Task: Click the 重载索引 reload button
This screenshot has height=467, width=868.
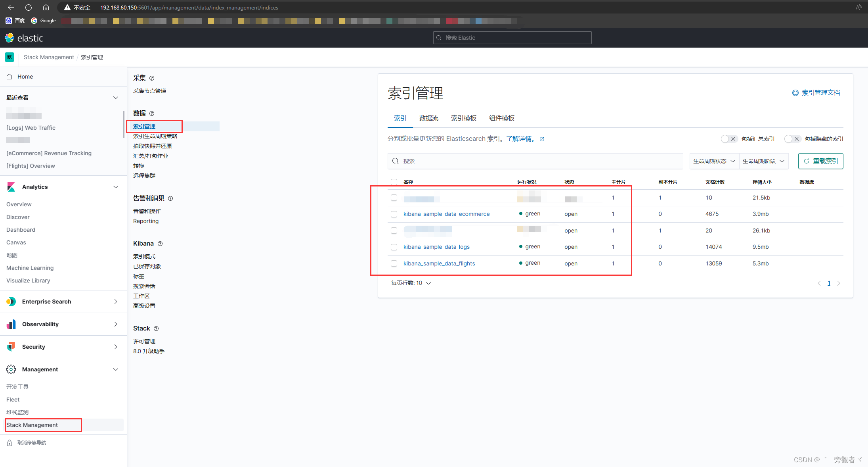Action: [x=820, y=161]
